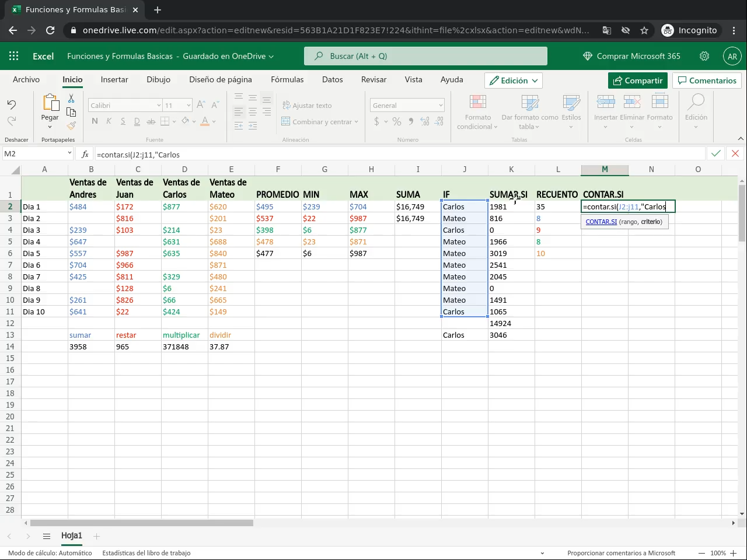The width and height of the screenshot is (747, 560).
Task: Confirm formula with the green checkmark
Action: [x=715, y=153]
